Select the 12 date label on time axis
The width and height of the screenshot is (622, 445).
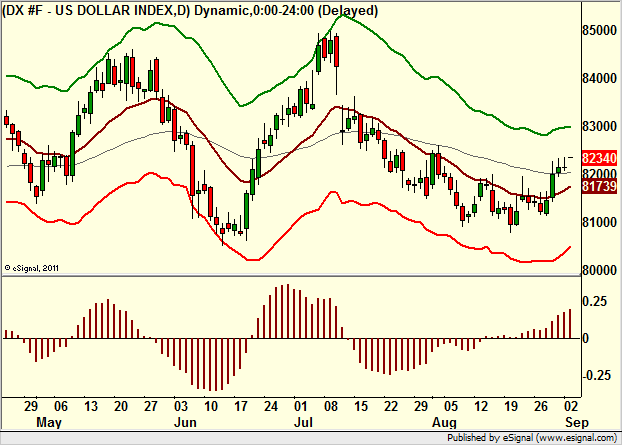point(481,406)
